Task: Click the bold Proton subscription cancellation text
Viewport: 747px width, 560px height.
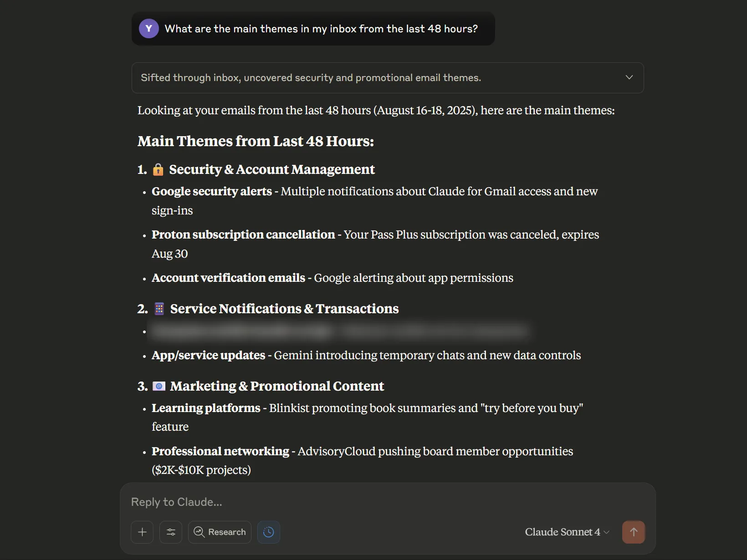Action: pos(243,234)
